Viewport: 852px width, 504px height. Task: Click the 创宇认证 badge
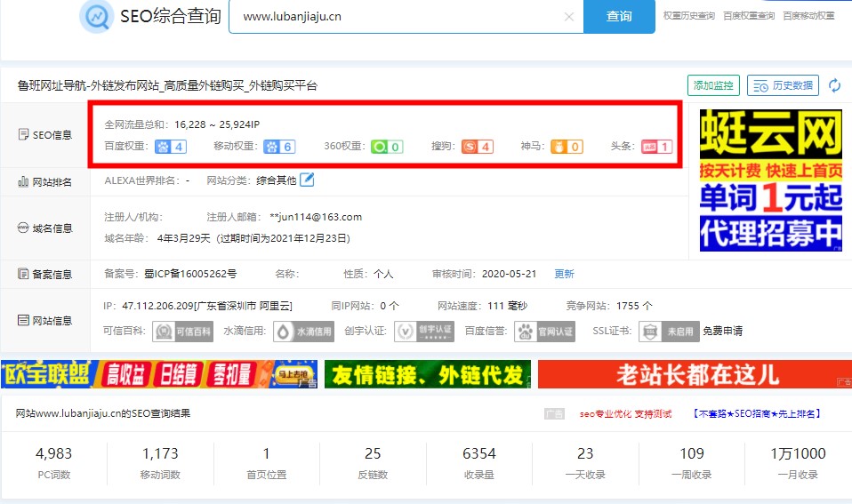click(x=424, y=332)
